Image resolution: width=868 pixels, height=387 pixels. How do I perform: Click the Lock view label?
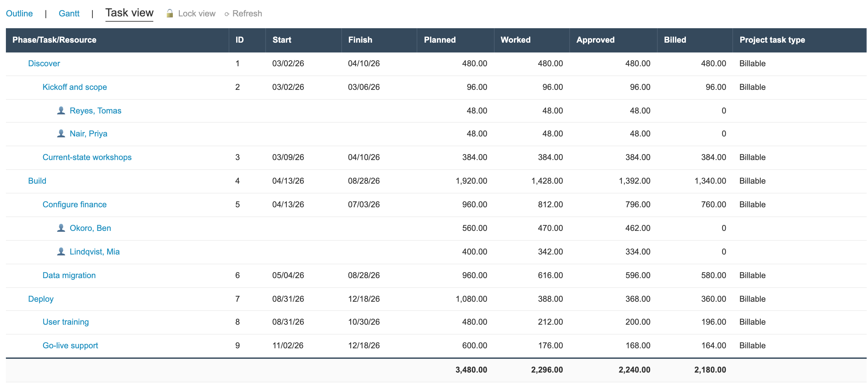click(x=197, y=13)
